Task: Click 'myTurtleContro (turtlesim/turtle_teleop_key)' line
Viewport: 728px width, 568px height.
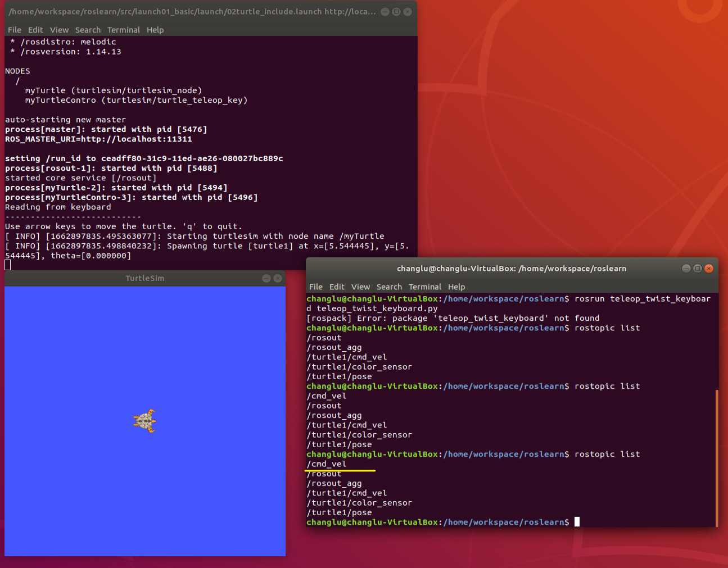Action: point(136,100)
